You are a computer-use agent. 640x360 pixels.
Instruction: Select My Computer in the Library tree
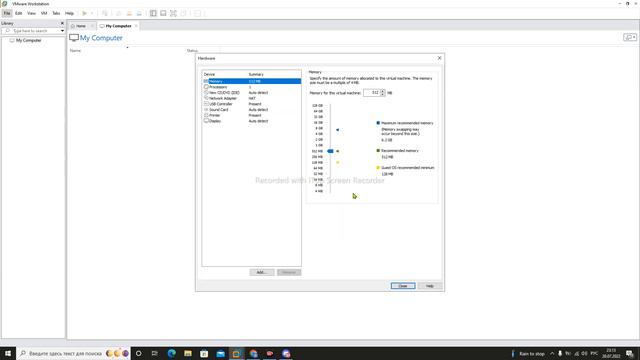[29, 40]
